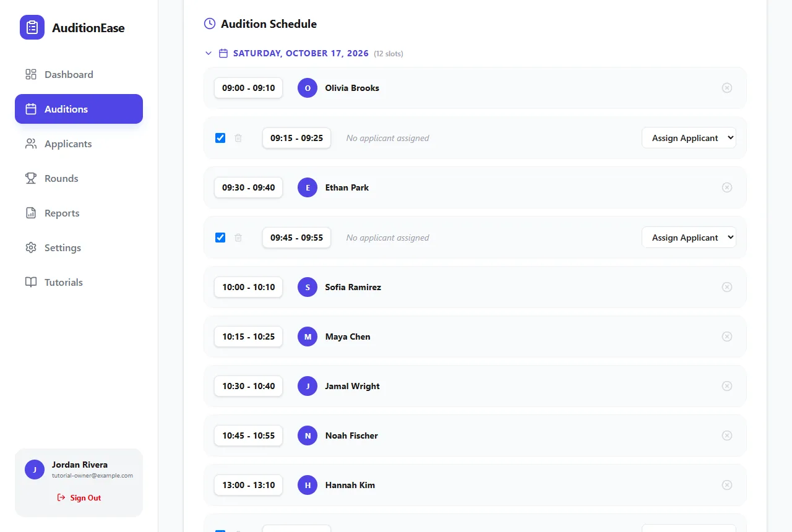Viewport: 792px width, 532px height.
Task: Open Assign Applicant dropdown for 09:45 slot
Action: coord(689,238)
